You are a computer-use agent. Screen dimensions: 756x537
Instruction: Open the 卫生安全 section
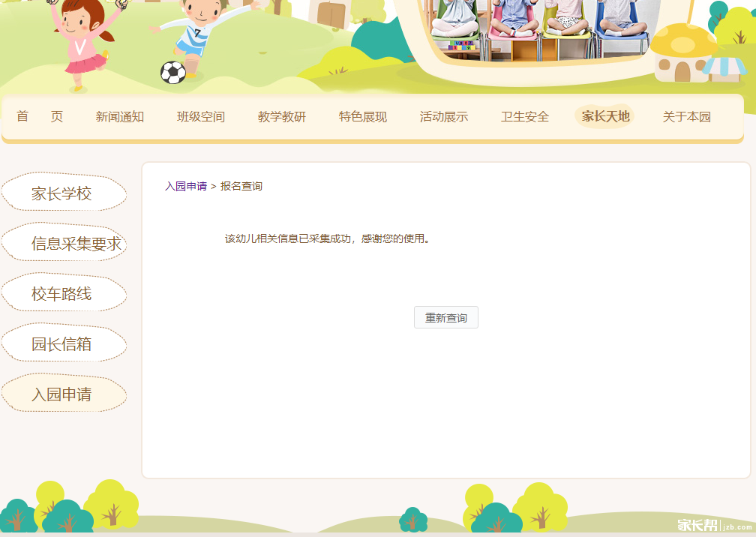click(524, 117)
